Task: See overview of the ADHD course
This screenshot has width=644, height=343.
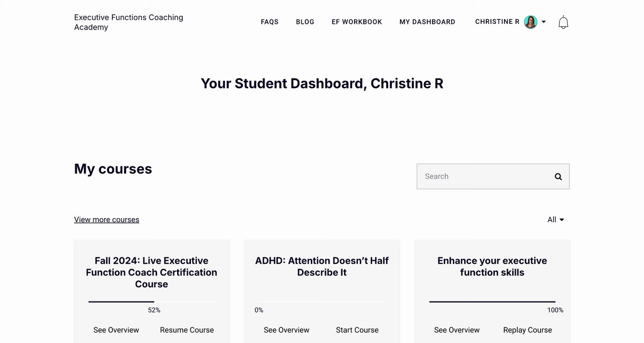Action: (x=287, y=330)
